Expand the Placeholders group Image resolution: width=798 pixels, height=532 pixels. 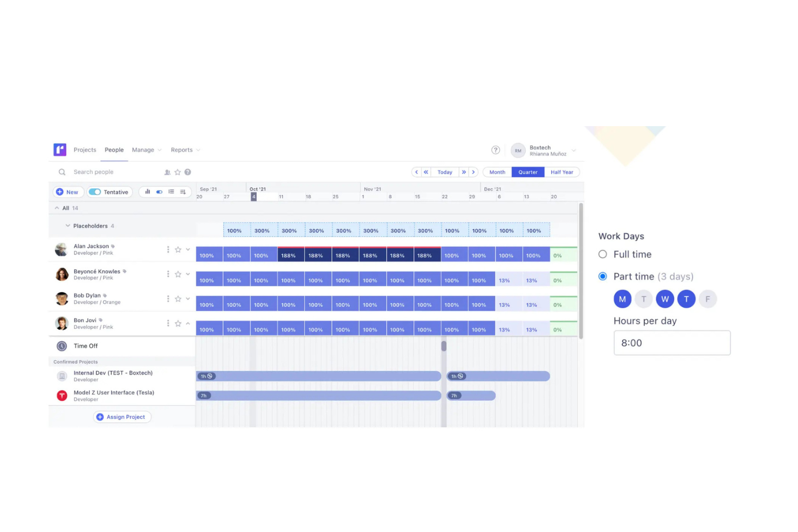pos(67,226)
